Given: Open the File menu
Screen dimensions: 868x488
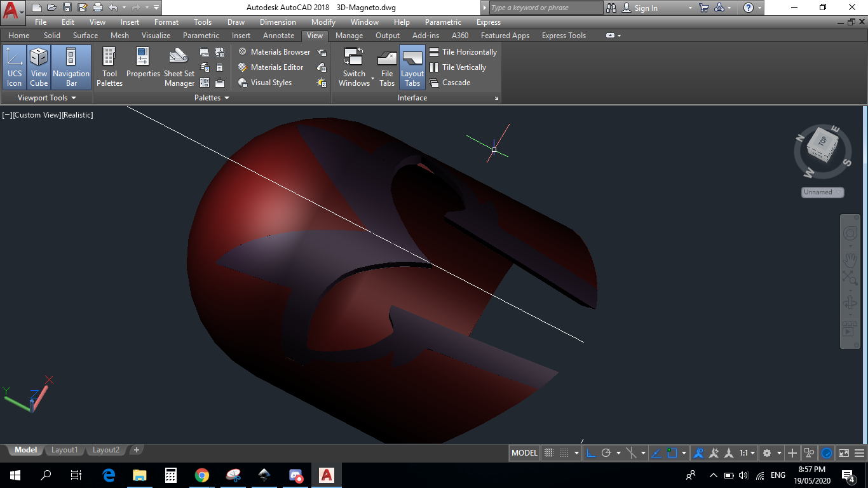Looking at the screenshot, I should (41, 22).
